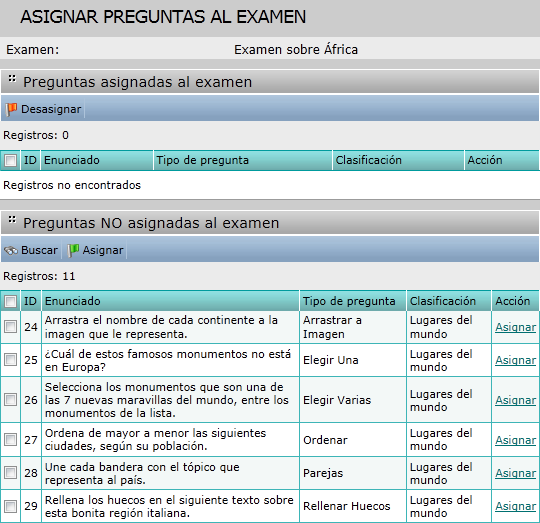This screenshot has width=540, height=523.
Task: Click text 'Ordena de mayor a menor las siguientes'
Action: [x=155, y=433]
